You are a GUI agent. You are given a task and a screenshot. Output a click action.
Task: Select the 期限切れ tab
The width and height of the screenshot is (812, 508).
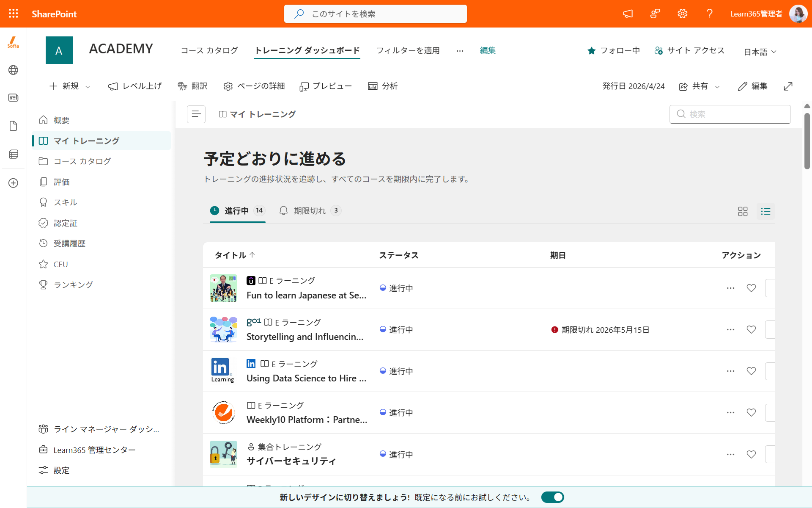click(310, 211)
